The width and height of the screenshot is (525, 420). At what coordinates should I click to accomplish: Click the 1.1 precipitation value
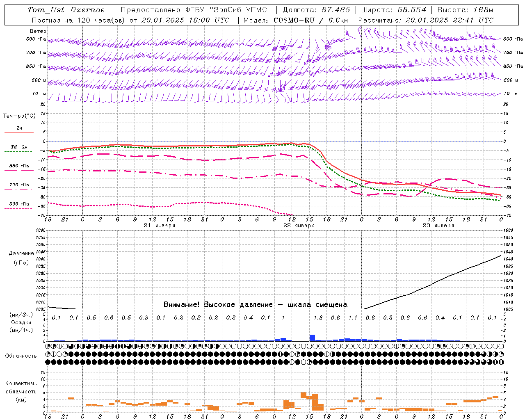tap(353, 317)
